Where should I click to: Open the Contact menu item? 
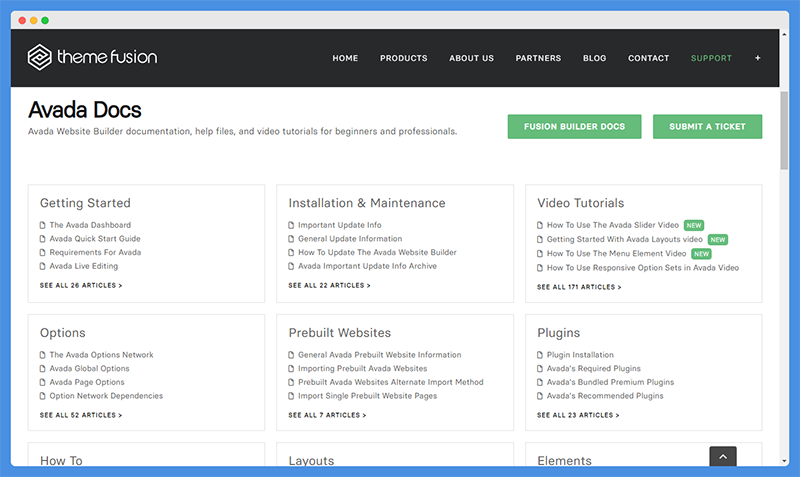[x=648, y=58]
